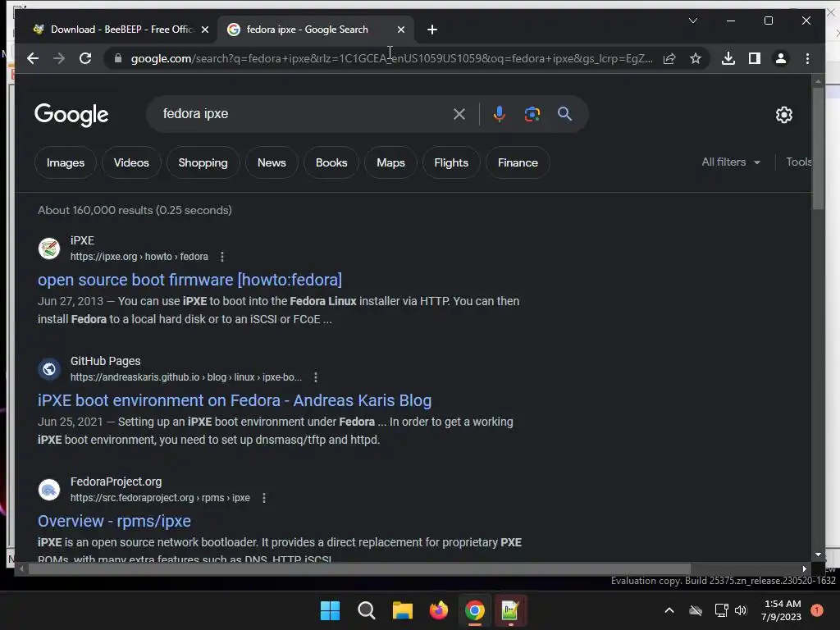The width and height of the screenshot is (840, 630).
Task: Open options for FedoraProject.org result
Action: [263, 498]
